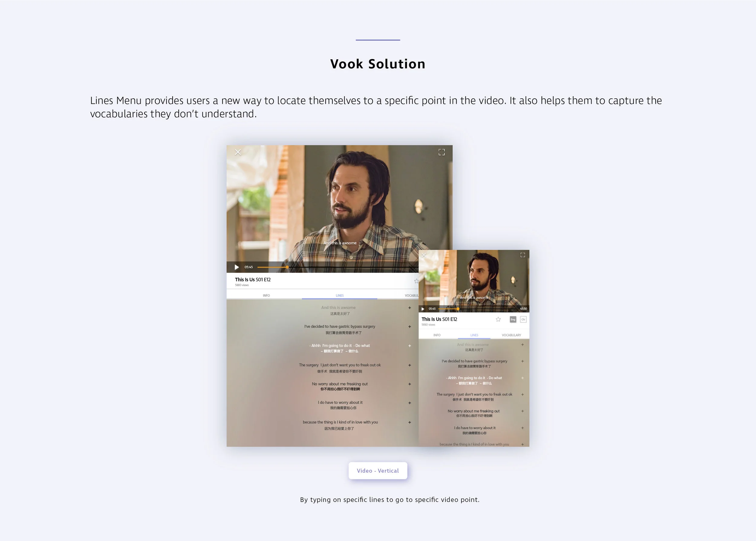Favorite the episode with the star icon
Screen dimensions: 756x541
[498, 319]
